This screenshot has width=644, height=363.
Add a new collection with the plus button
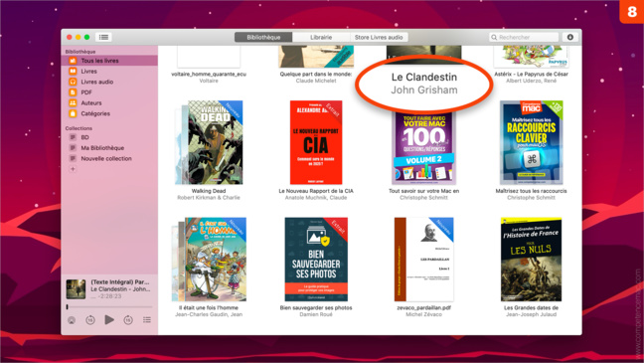pos(73,169)
